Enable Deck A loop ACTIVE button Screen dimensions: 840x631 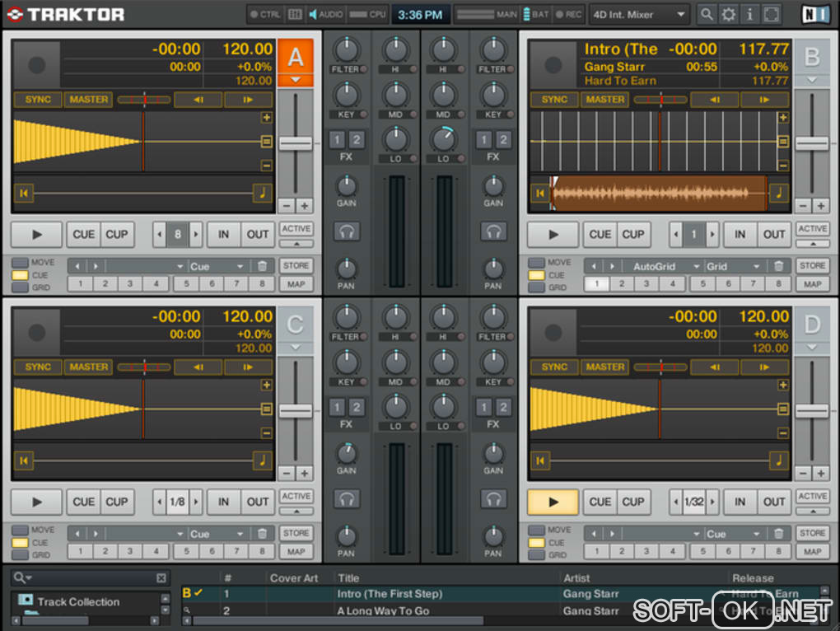click(x=296, y=229)
